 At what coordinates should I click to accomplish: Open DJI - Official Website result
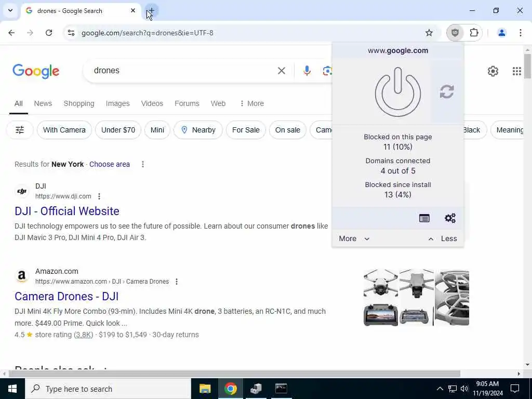(67, 211)
